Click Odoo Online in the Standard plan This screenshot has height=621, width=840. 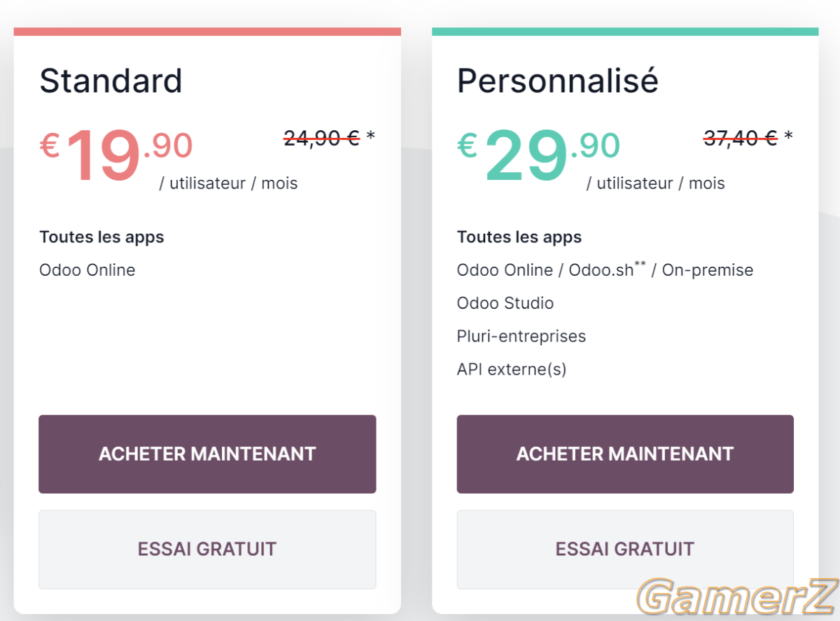87,270
